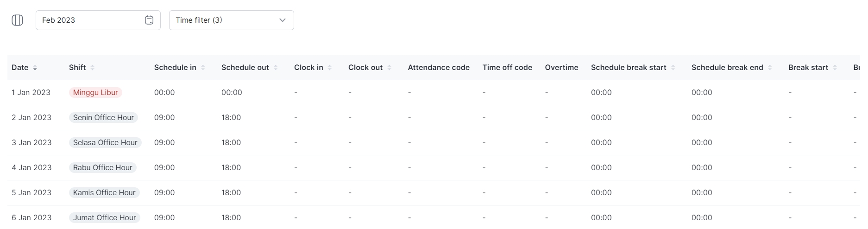Sort by Clock in arrows

click(x=330, y=68)
